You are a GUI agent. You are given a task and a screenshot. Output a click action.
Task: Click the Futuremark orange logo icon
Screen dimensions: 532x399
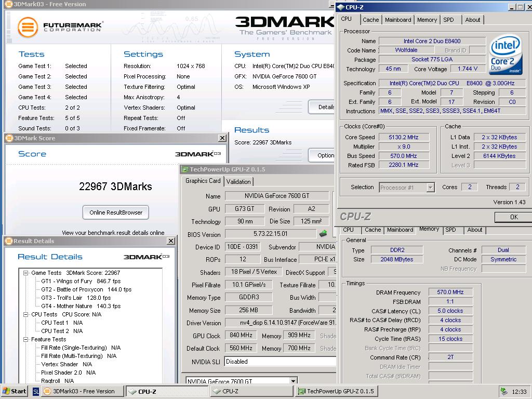pos(28,27)
